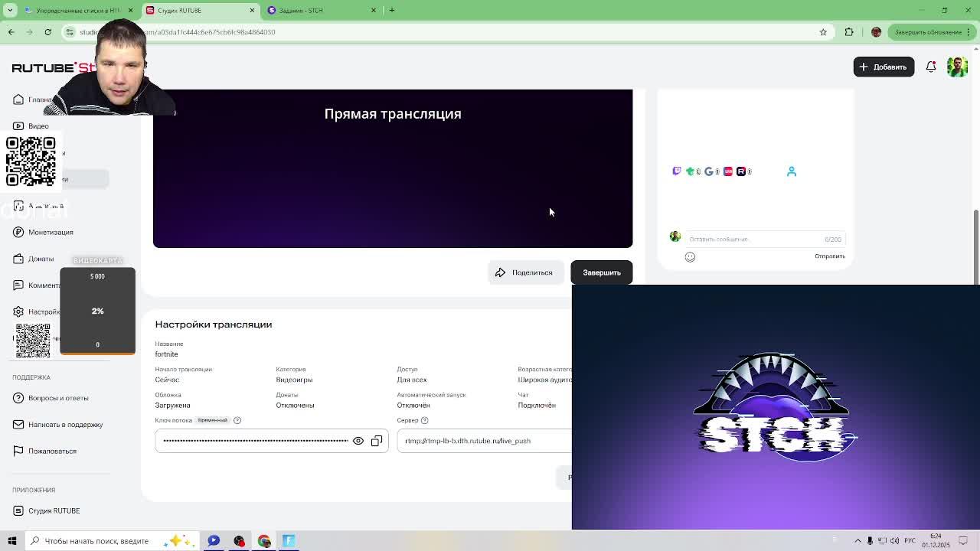Viewport: 980px width, 551px height.
Task: Click the green Trovo icon in chat
Action: (690, 171)
